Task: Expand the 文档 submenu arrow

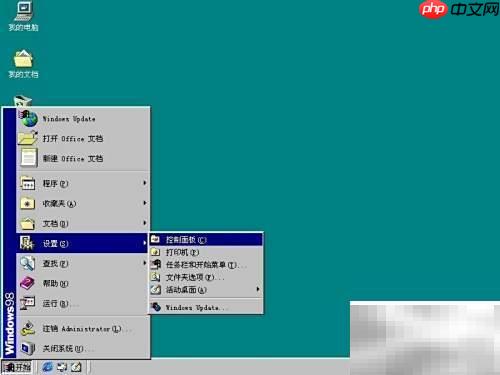Action: point(145,223)
